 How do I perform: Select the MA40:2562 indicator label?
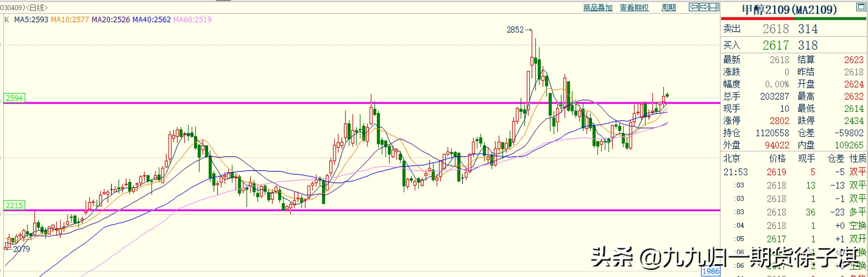pos(152,20)
